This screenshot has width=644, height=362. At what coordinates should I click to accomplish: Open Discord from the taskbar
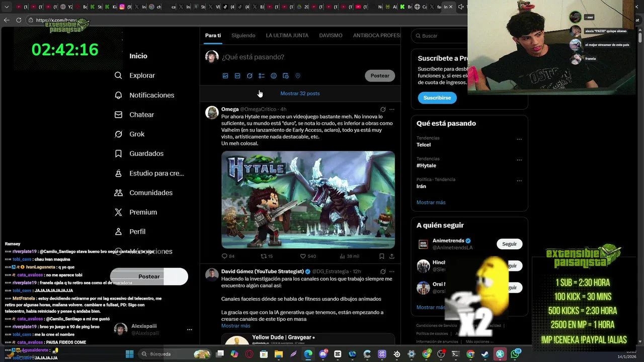click(323, 354)
